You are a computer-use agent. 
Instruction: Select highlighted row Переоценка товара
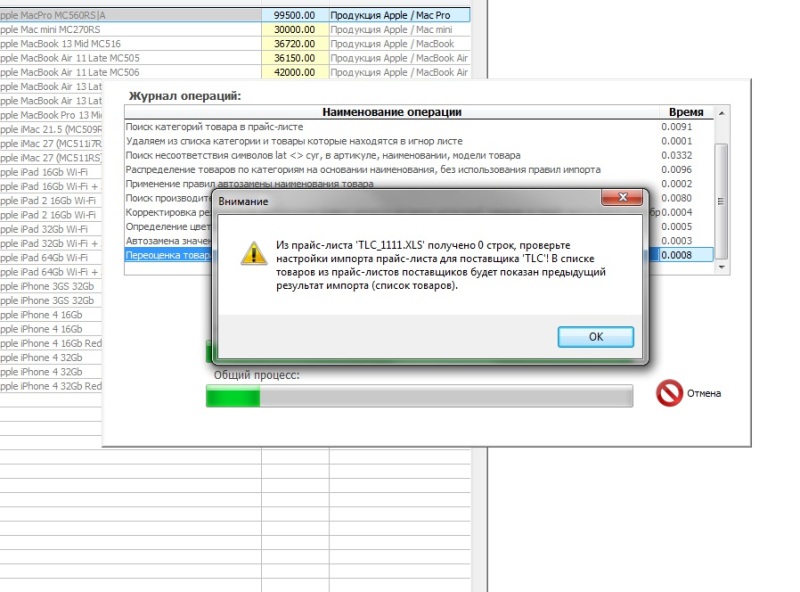[x=168, y=255]
